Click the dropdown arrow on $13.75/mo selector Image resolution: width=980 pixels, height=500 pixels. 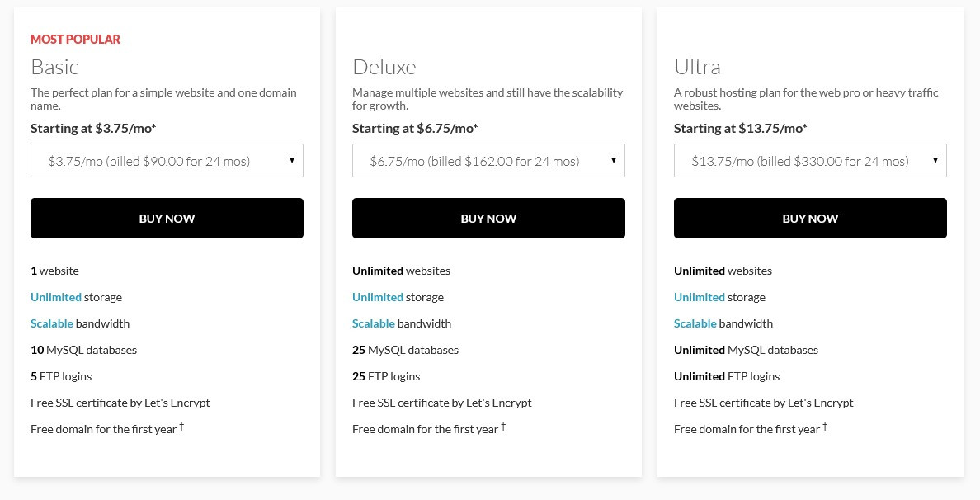pos(935,160)
